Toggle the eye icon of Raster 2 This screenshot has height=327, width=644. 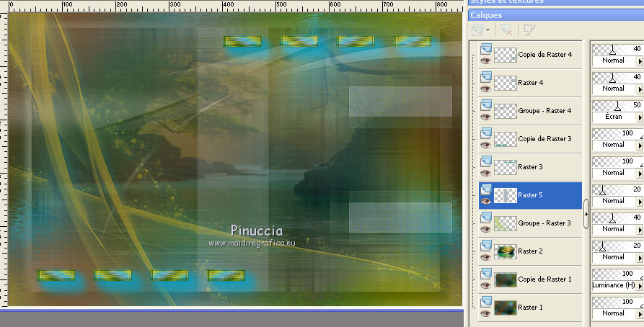(485, 257)
